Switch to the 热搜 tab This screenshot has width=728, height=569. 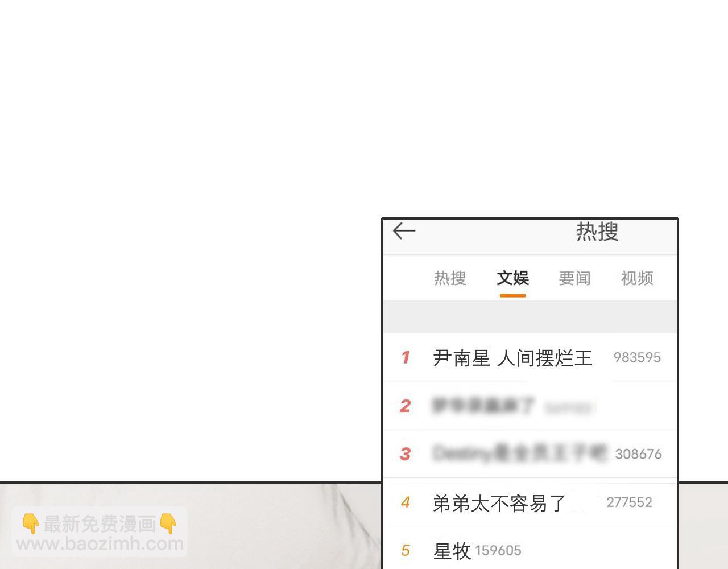450,278
